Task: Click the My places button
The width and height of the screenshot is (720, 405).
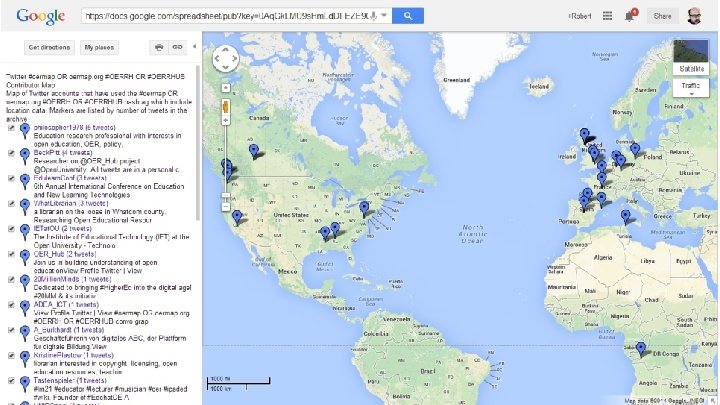Action: tap(99, 47)
